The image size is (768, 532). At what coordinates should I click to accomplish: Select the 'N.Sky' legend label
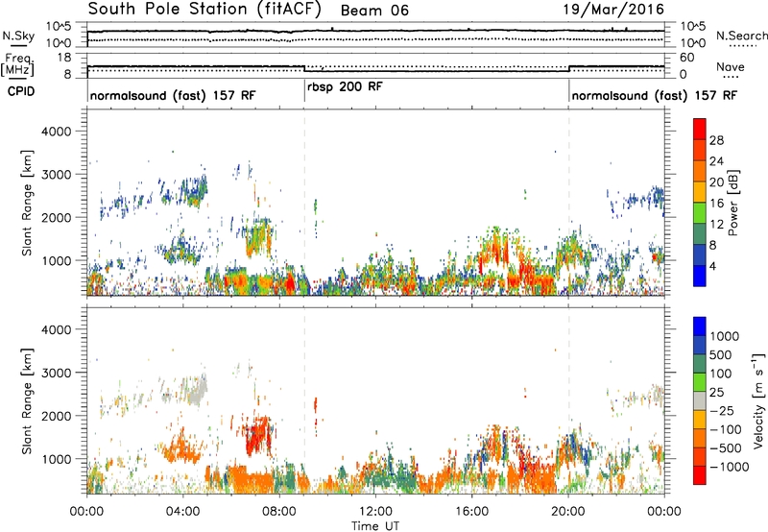[x=18, y=36]
